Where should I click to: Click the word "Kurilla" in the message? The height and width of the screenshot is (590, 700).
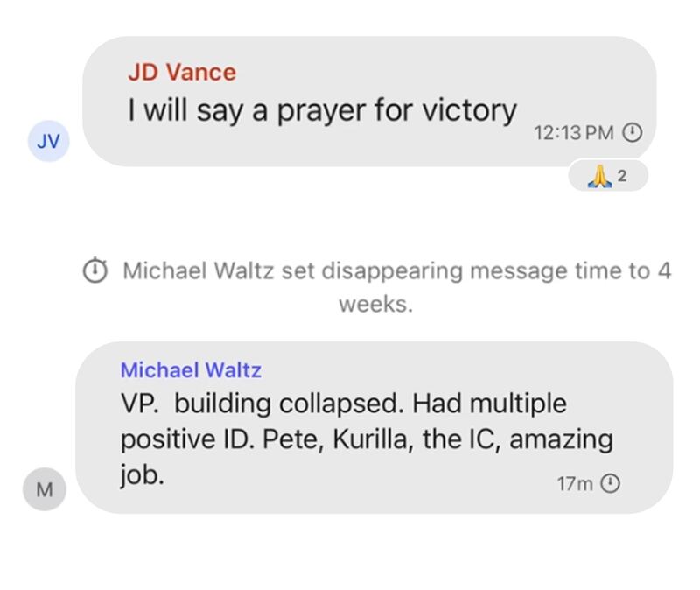point(374,439)
